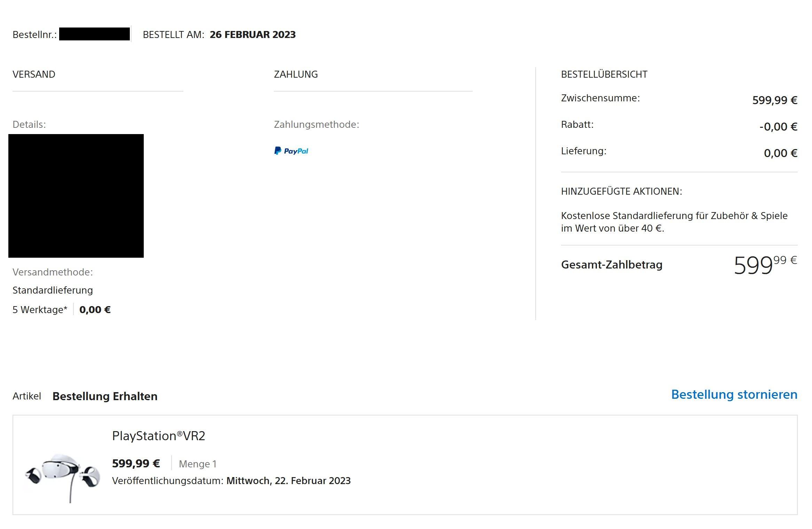Select the PlayStation®VR2 product title
The image size is (812, 529).
tap(159, 436)
